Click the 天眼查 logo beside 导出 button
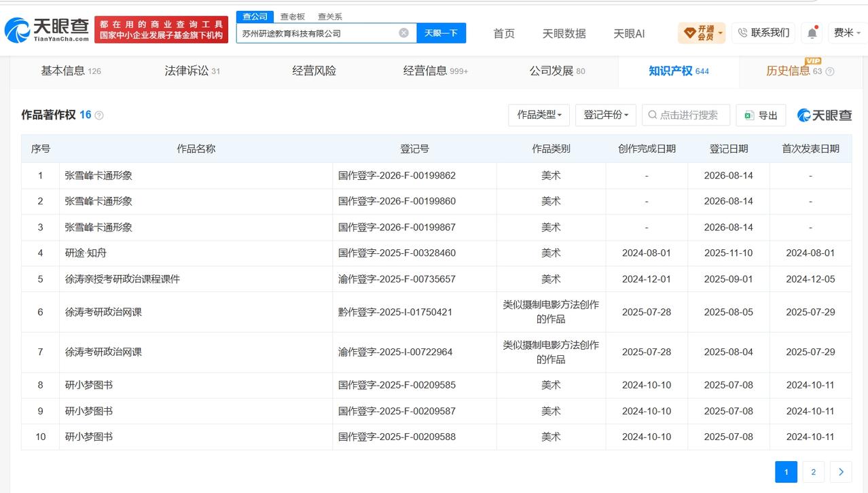Image resolution: width=868 pixels, height=493 pixels. 825,115
